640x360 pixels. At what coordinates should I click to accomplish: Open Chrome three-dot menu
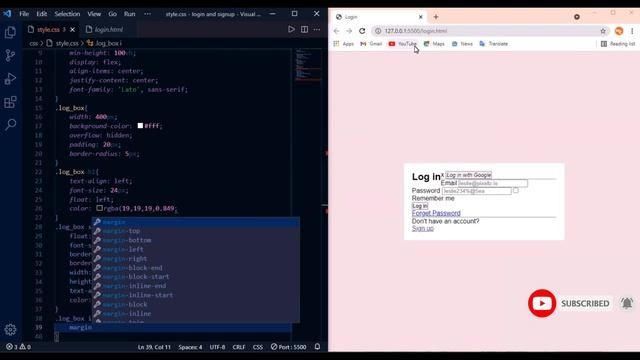(632, 31)
